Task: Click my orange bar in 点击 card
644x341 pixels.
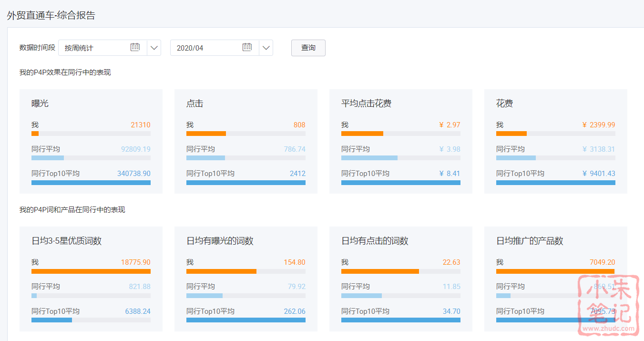Action: [x=206, y=134]
